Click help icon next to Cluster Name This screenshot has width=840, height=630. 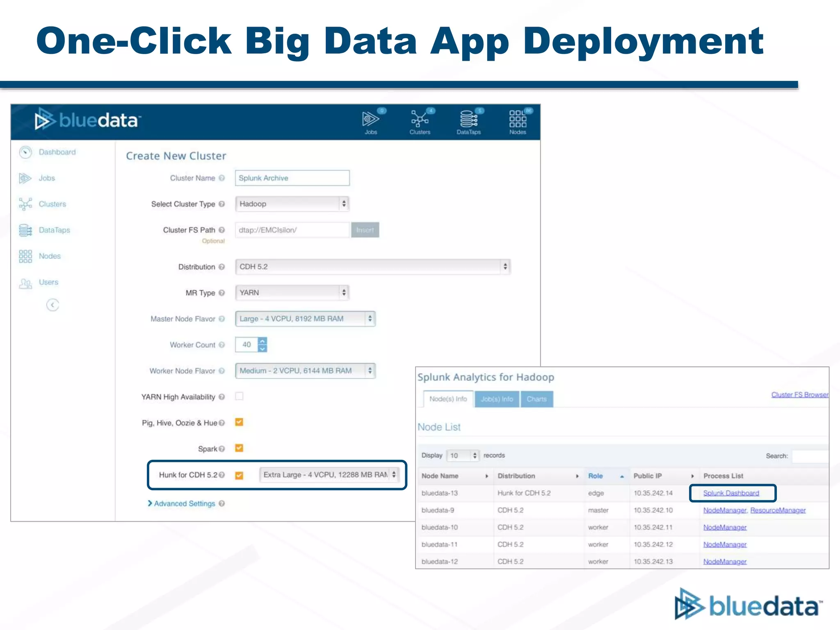pos(222,178)
